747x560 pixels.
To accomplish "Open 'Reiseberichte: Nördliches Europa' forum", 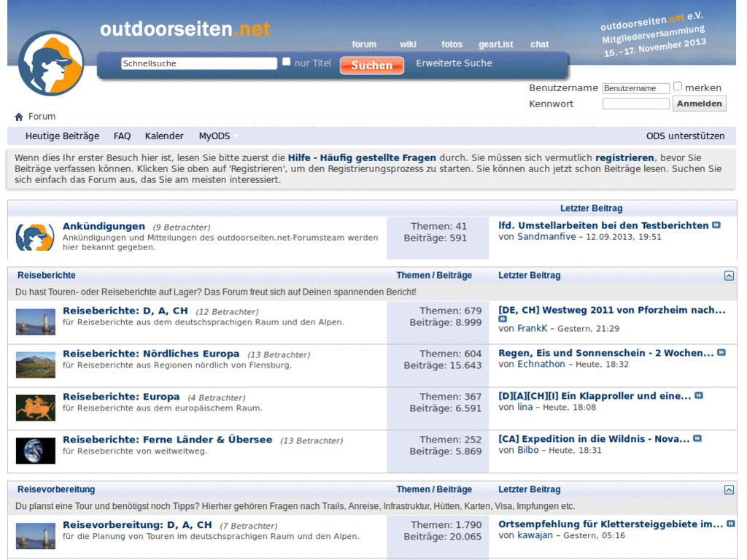I will (x=151, y=354).
